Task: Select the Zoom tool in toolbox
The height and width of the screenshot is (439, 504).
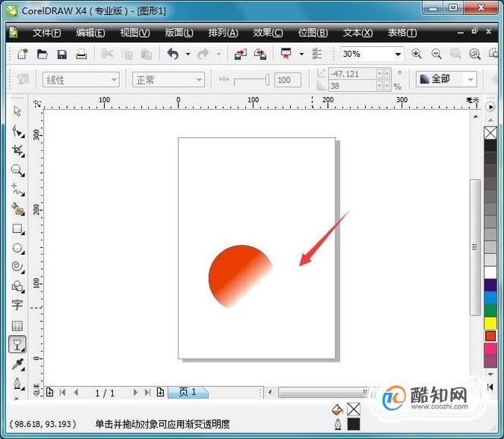Action: pyautogui.click(x=17, y=170)
